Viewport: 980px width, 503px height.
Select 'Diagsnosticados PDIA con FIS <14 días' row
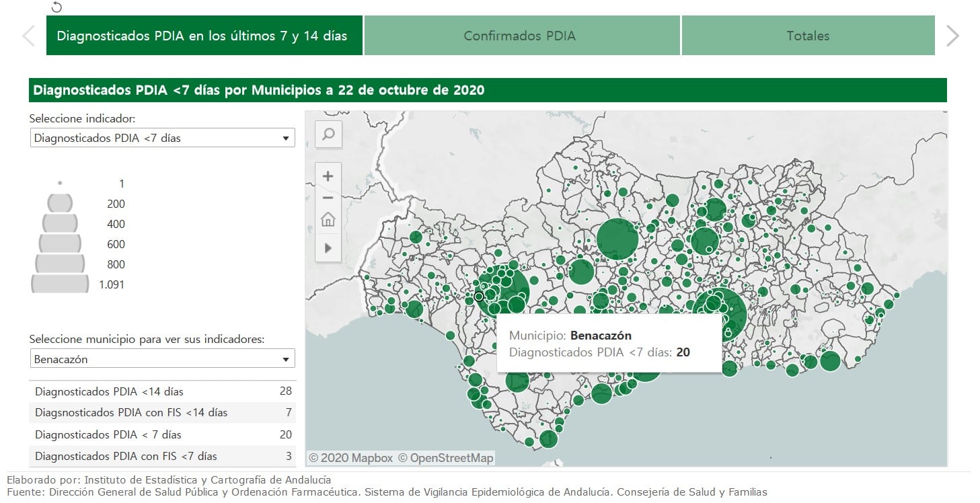point(162,412)
